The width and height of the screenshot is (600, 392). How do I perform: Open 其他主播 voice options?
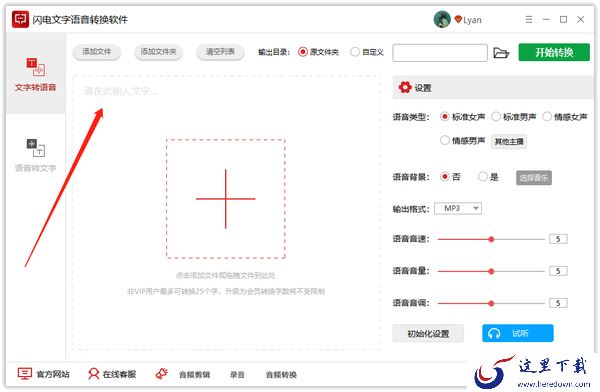pos(509,142)
